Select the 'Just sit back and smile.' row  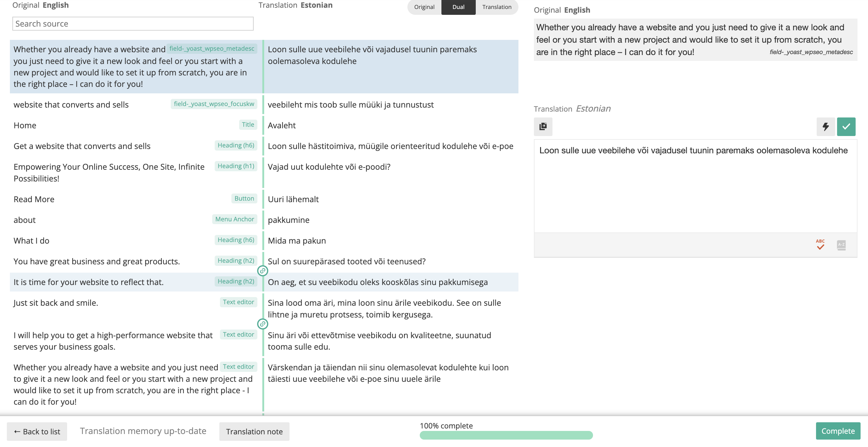(x=136, y=308)
